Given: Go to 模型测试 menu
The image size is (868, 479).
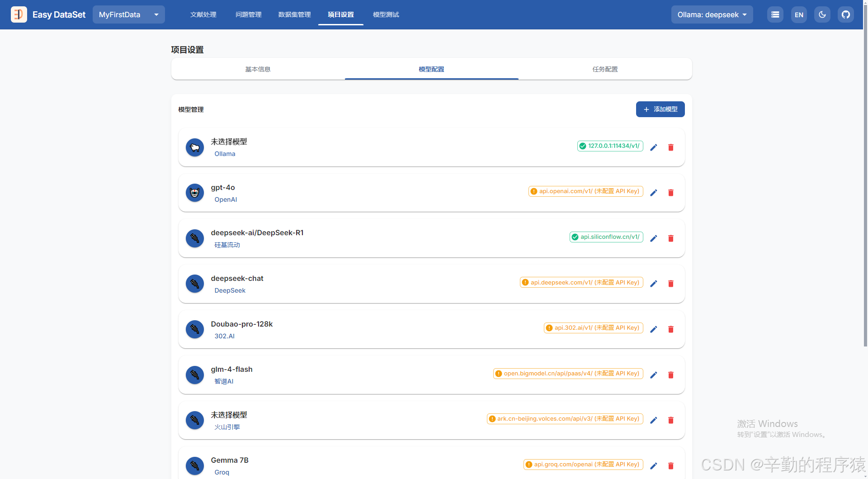Looking at the screenshot, I should pos(386,14).
